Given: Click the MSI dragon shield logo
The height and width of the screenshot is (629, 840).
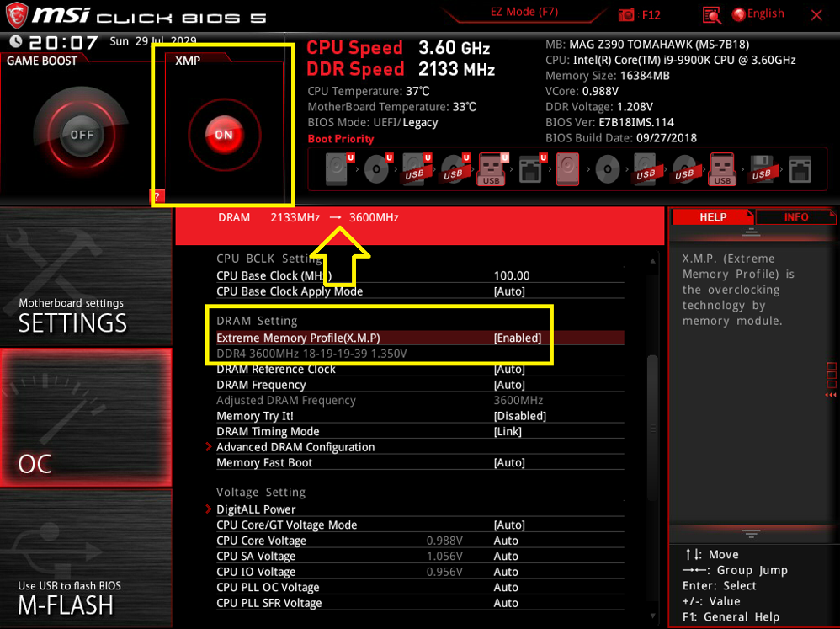Looking at the screenshot, I should [x=16, y=15].
